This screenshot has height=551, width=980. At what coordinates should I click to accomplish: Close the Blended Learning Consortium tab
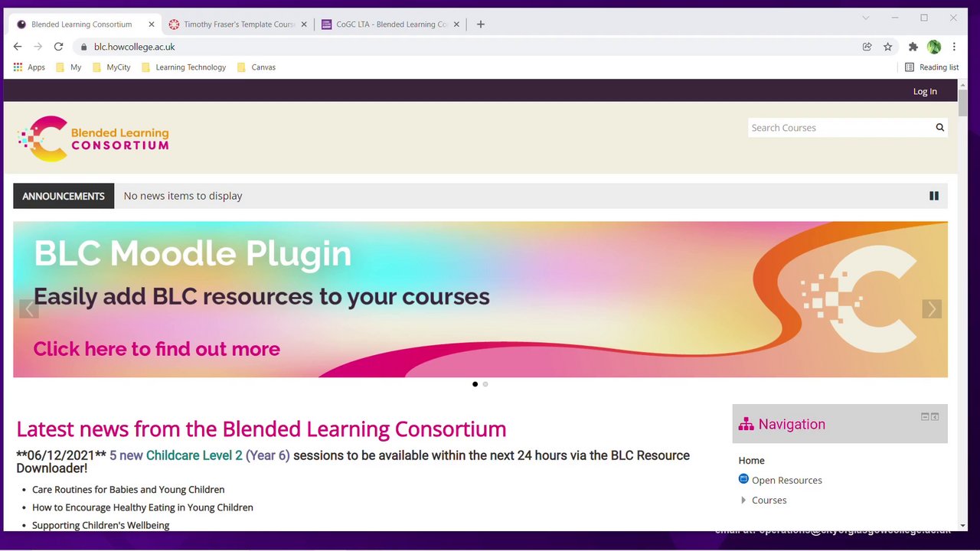(x=152, y=24)
